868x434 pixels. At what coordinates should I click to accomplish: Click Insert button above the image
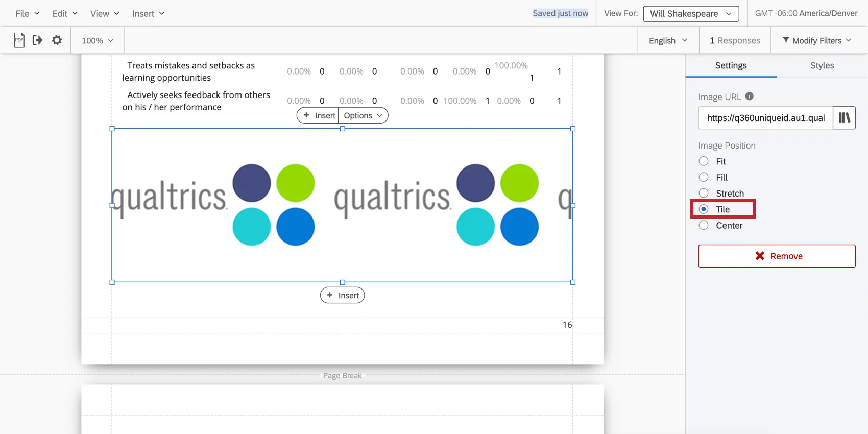tap(318, 115)
